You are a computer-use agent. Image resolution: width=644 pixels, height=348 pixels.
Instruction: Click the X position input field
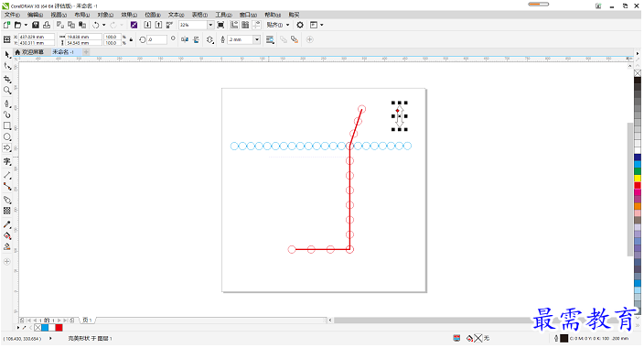pyautogui.click(x=37, y=37)
